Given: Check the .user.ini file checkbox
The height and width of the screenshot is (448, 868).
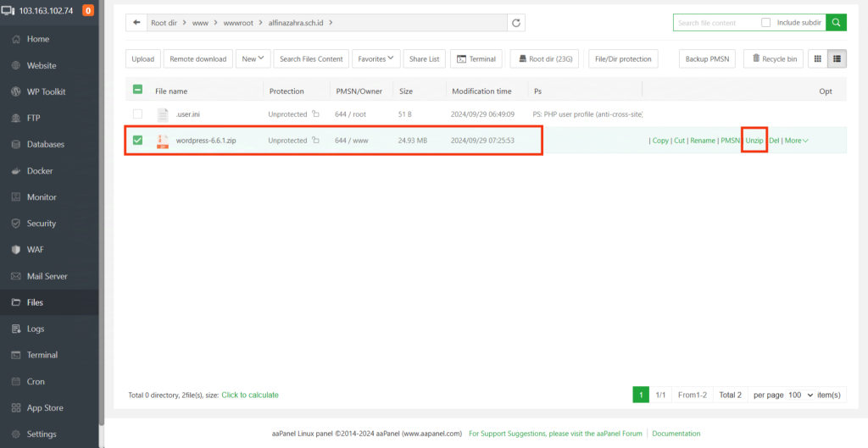Looking at the screenshot, I should 137,114.
